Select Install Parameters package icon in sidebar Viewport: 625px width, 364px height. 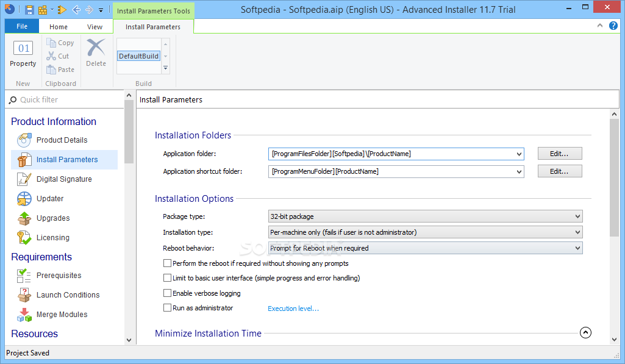[24, 160]
